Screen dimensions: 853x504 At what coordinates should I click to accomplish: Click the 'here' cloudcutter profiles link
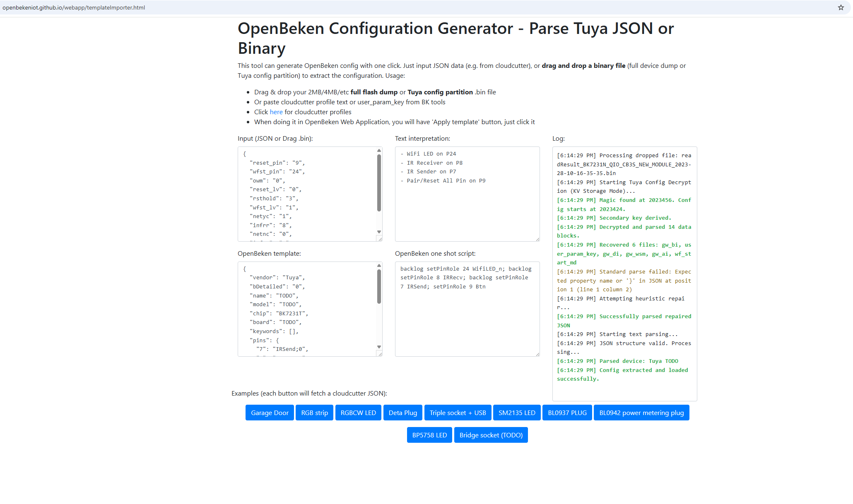pyautogui.click(x=276, y=112)
